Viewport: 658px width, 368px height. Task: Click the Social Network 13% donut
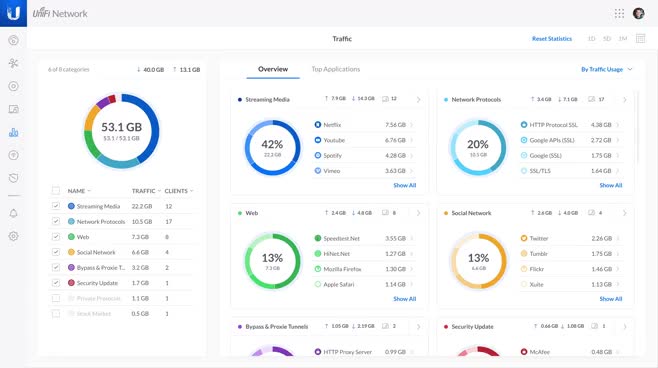coord(478,261)
